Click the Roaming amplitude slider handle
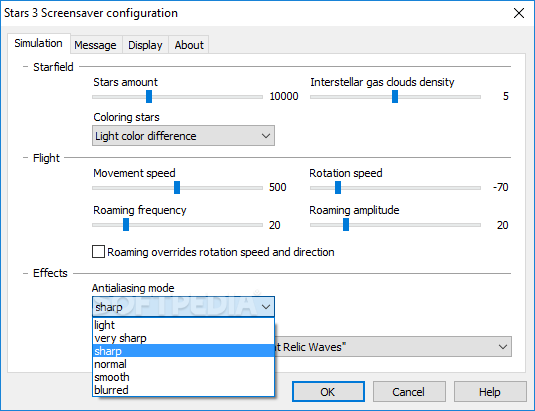This screenshot has width=535, height=411. point(346,225)
